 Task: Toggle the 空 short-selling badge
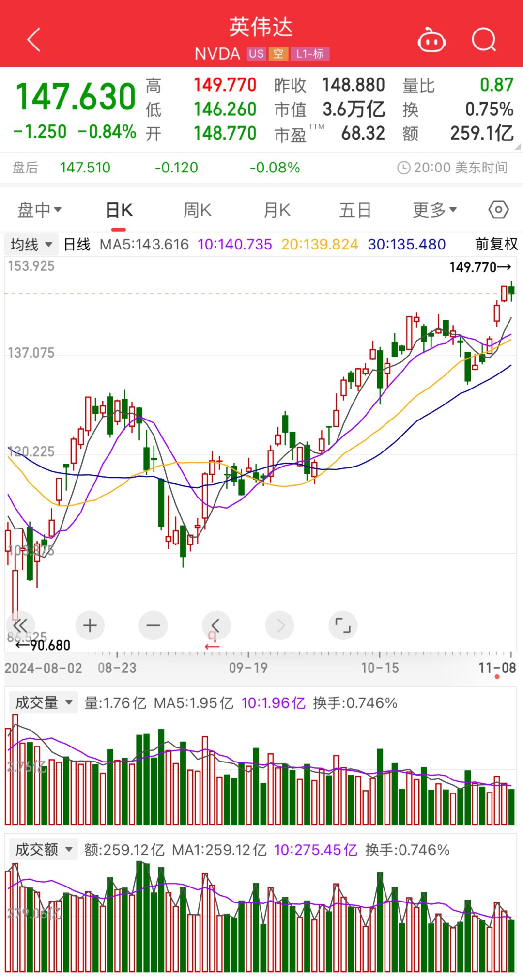pos(278,54)
